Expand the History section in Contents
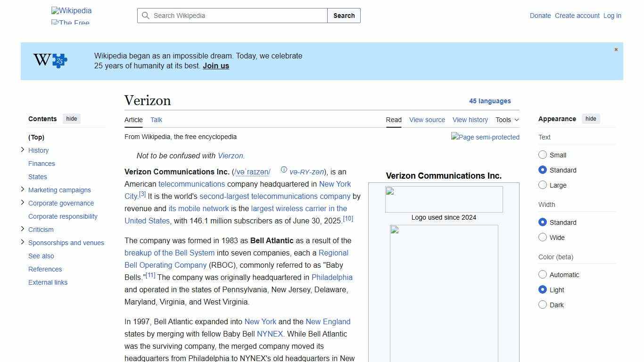This screenshot has width=644, height=362. pyautogui.click(x=23, y=150)
